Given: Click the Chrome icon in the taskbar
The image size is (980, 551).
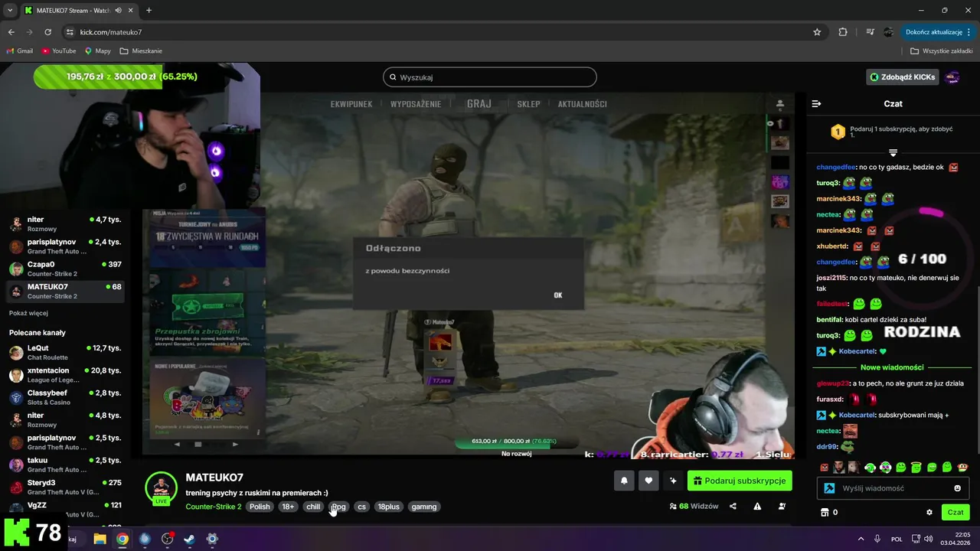Looking at the screenshot, I should [x=122, y=539].
